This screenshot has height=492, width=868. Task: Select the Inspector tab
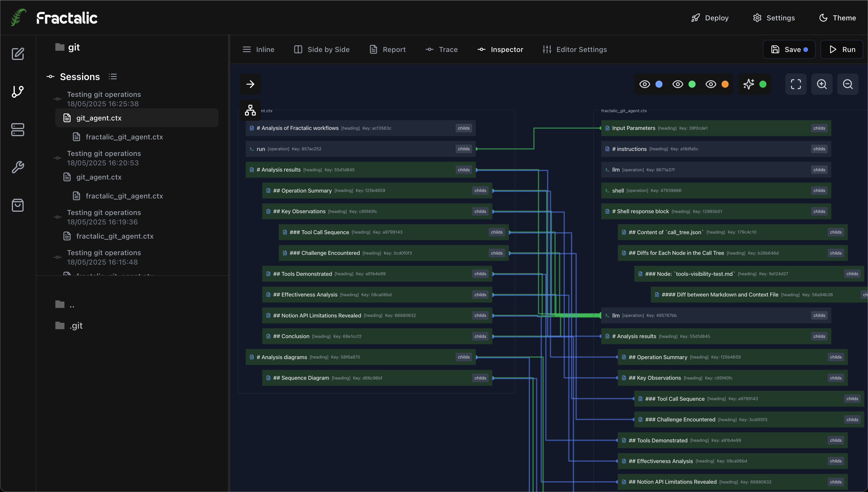coord(500,49)
